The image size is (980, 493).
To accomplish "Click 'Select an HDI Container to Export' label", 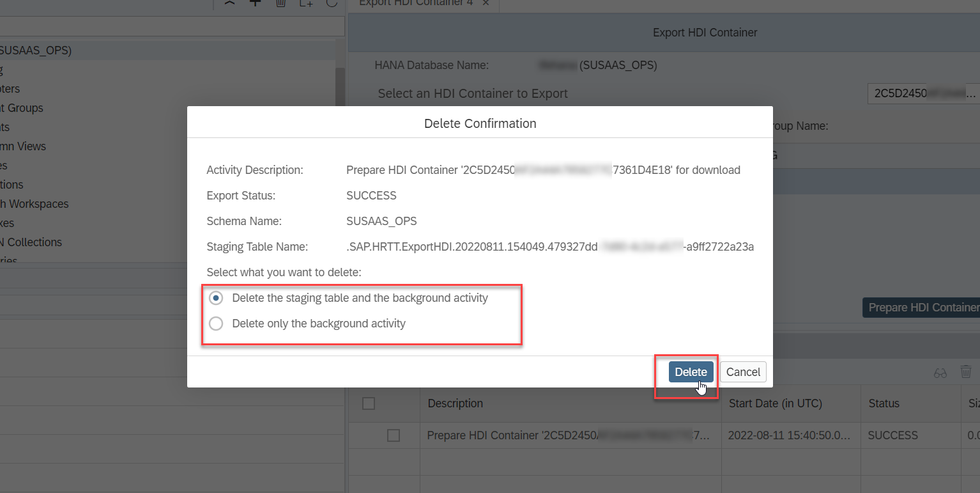I will click(x=473, y=93).
